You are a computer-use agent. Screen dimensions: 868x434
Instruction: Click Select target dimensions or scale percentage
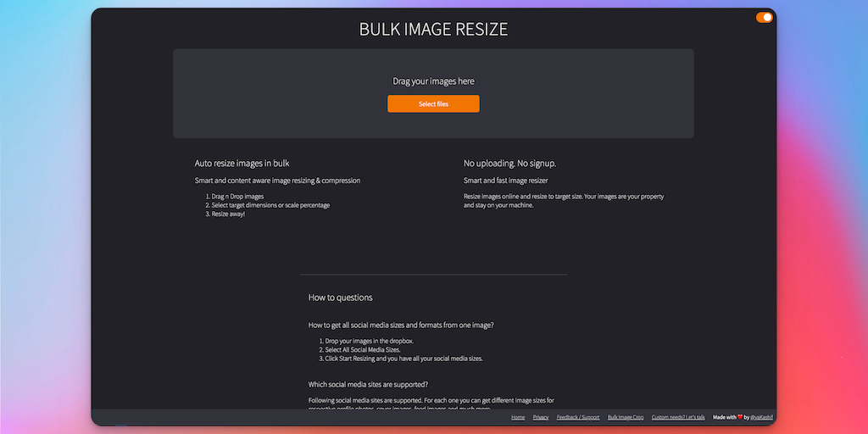pos(270,205)
